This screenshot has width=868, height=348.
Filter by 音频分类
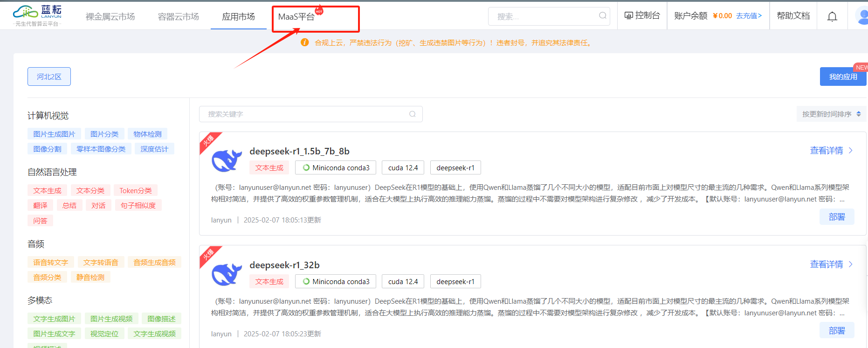(x=47, y=277)
